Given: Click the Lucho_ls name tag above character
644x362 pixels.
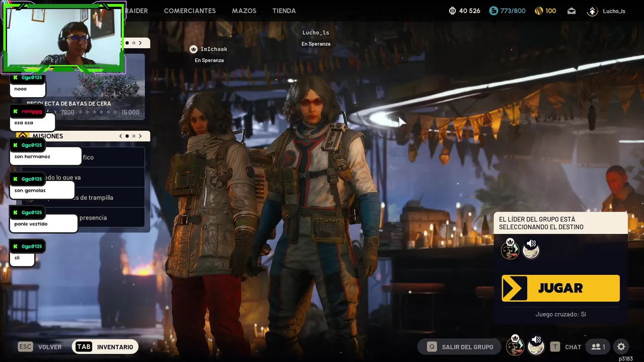Looking at the screenshot, I should point(315,33).
